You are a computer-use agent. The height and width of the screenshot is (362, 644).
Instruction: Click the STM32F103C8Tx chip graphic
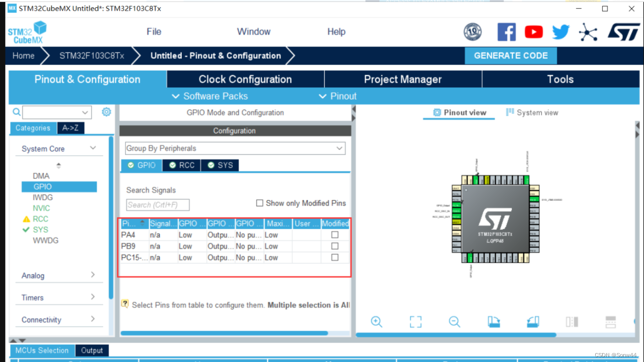point(495,219)
